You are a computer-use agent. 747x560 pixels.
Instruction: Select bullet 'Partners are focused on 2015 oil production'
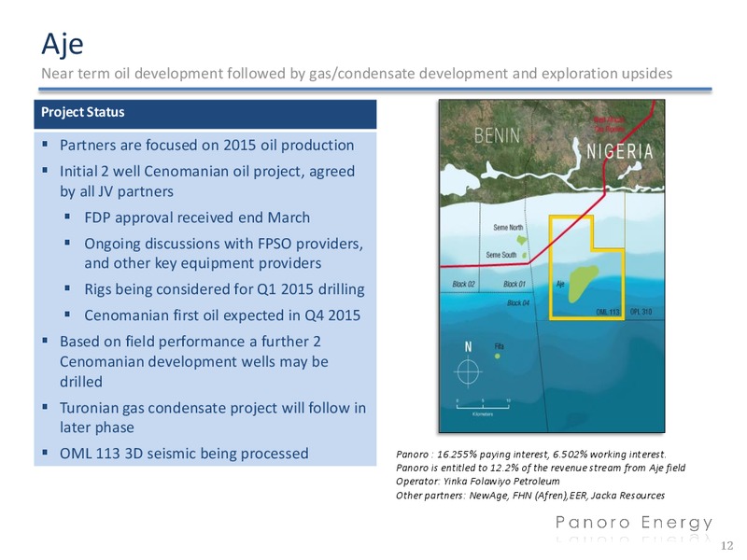tap(206, 145)
